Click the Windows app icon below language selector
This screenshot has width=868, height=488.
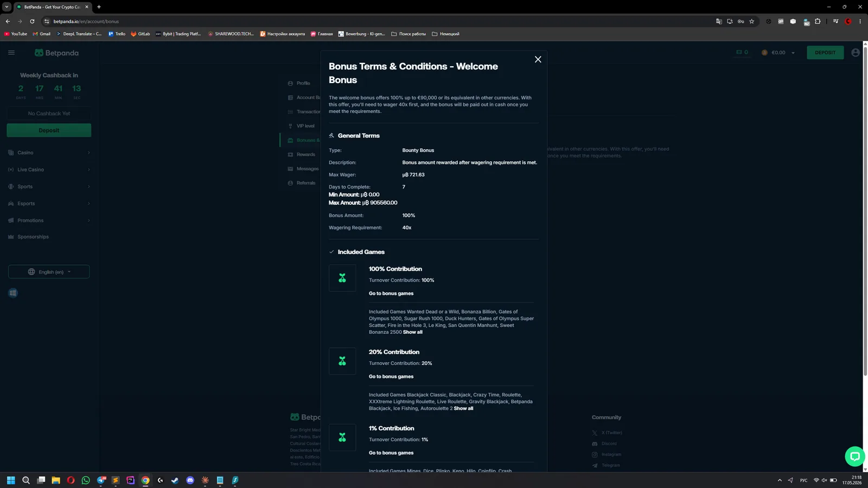[x=13, y=293]
